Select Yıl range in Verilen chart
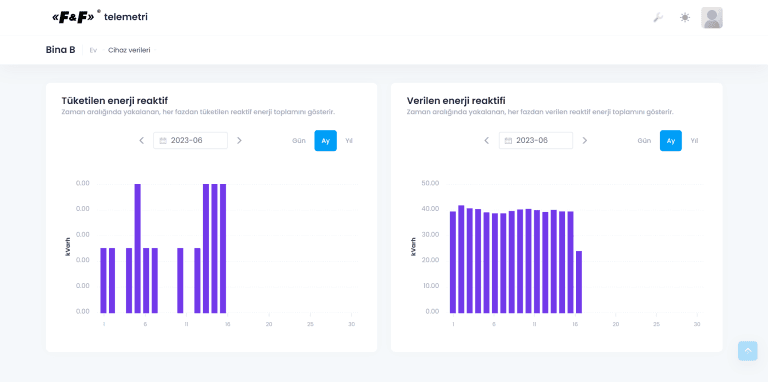This screenshot has width=768, height=382. (694, 141)
